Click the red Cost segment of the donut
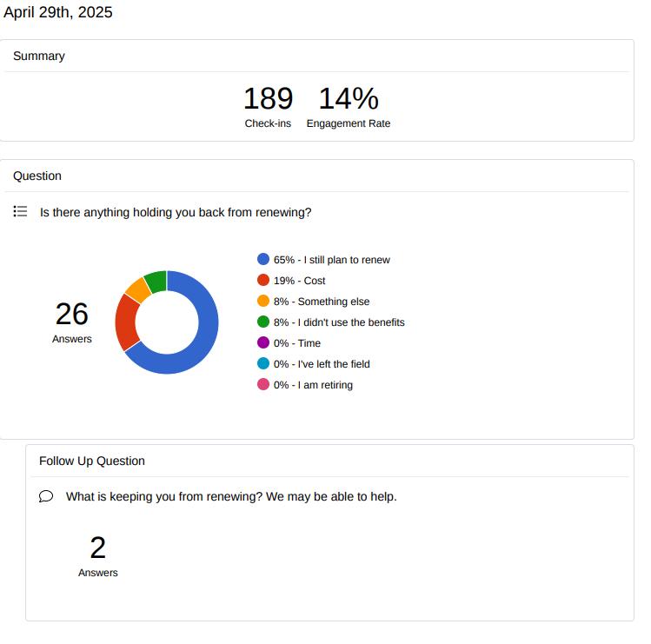 [126, 322]
